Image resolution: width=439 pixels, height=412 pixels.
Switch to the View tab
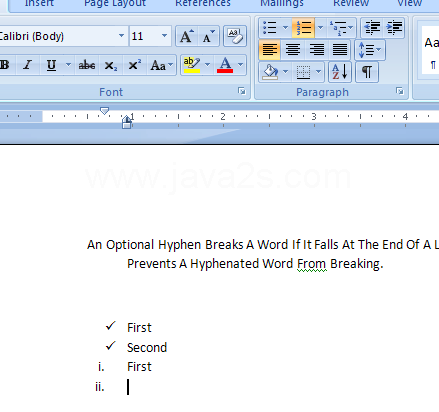coord(409,3)
